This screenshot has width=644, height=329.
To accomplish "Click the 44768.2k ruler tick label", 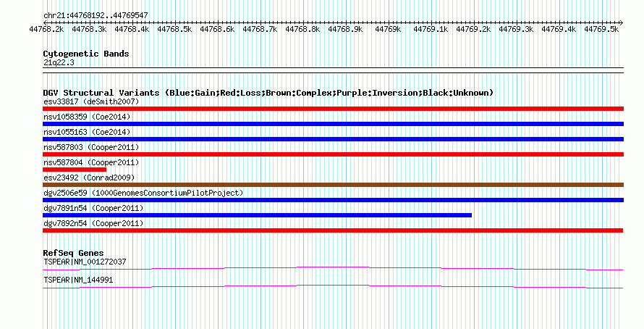I will click(46, 29).
